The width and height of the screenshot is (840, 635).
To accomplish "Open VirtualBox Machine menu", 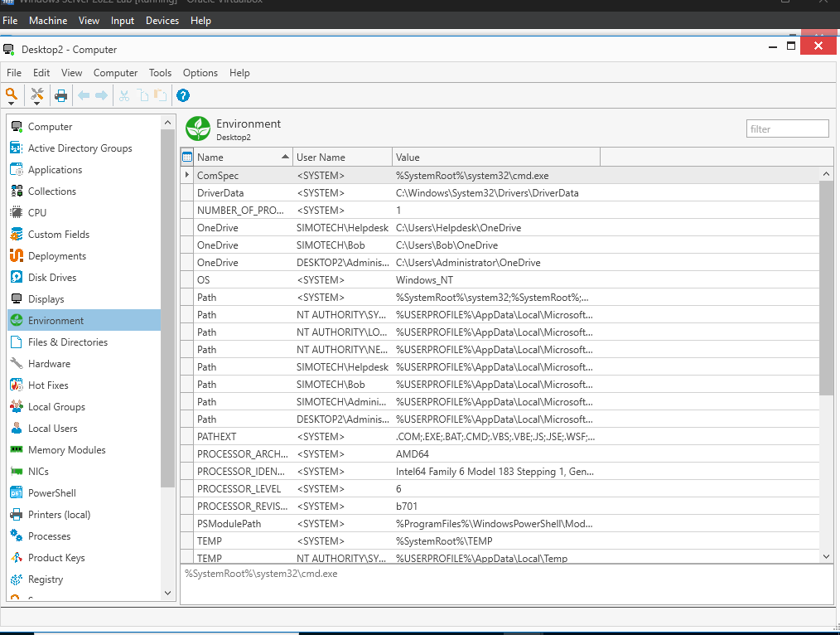I will [48, 21].
